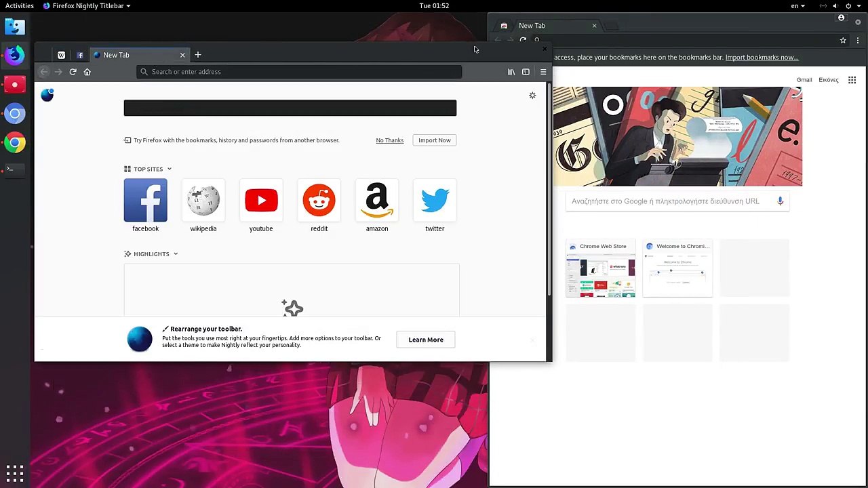Viewport: 868px width, 488px height.
Task: Bookmark the page with Chrome star icon
Action: (x=843, y=40)
